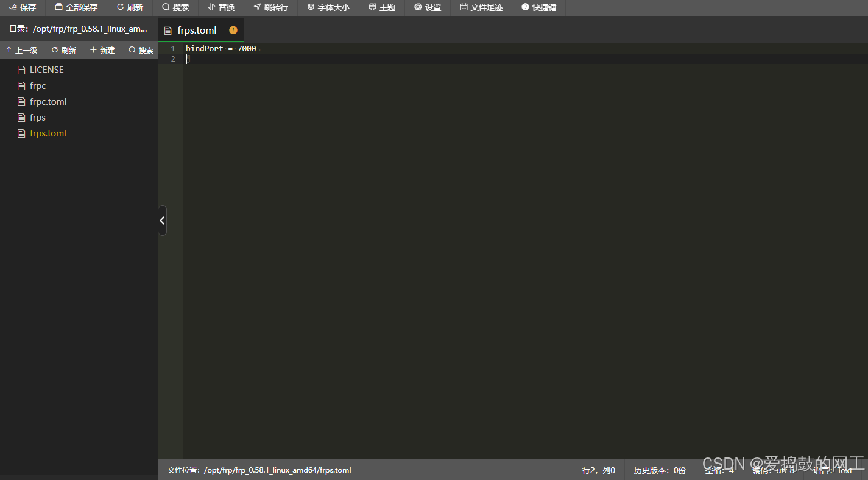Click line number 2 in the gutter
Viewport: 868px width, 480px height.
click(173, 59)
